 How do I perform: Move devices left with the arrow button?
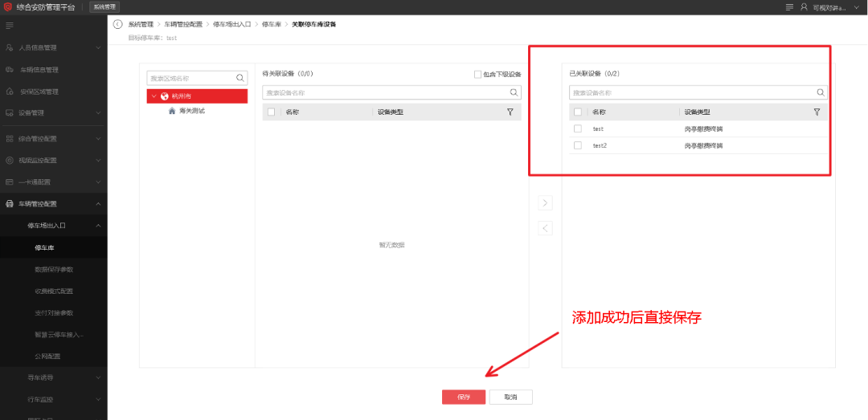coord(545,228)
